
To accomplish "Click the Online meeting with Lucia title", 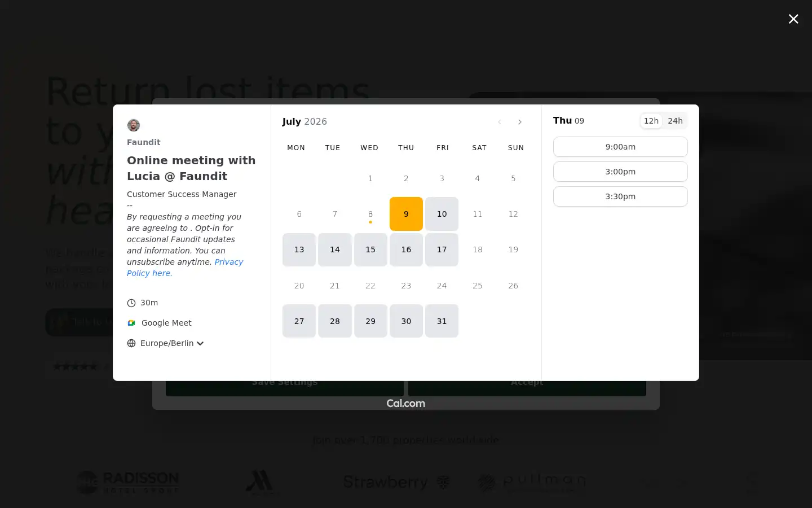I will [x=191, y=168].
